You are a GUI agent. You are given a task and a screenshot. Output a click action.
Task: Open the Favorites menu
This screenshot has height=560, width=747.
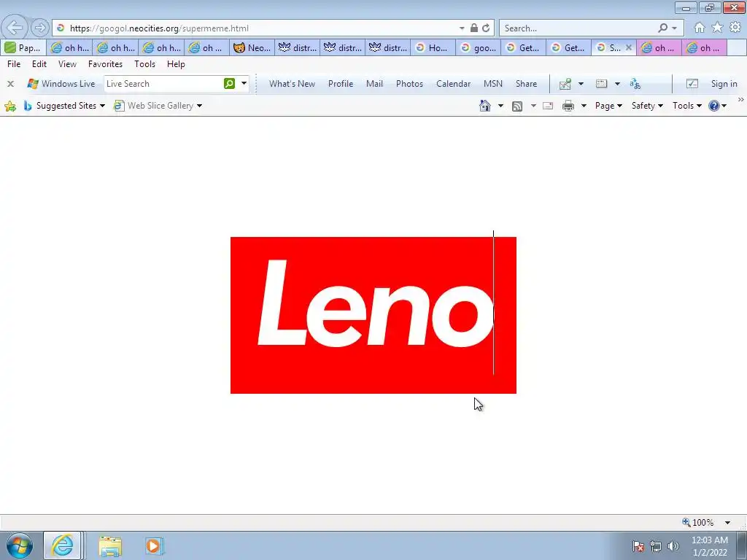105,64
